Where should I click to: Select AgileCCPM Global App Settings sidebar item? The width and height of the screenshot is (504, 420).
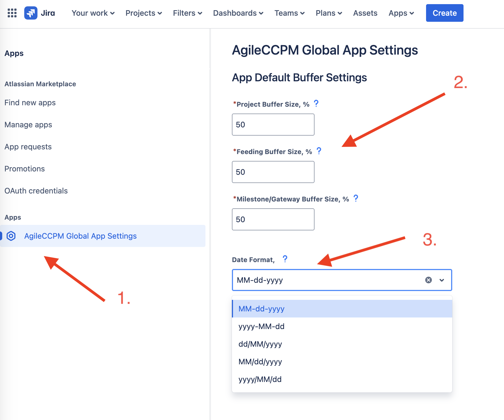pyautogui.click(x=103, y=236)
